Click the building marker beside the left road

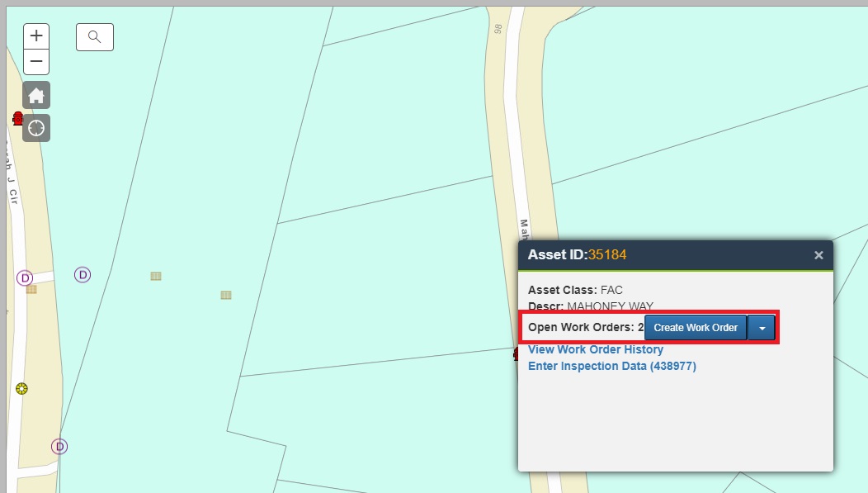pos(31,290)
